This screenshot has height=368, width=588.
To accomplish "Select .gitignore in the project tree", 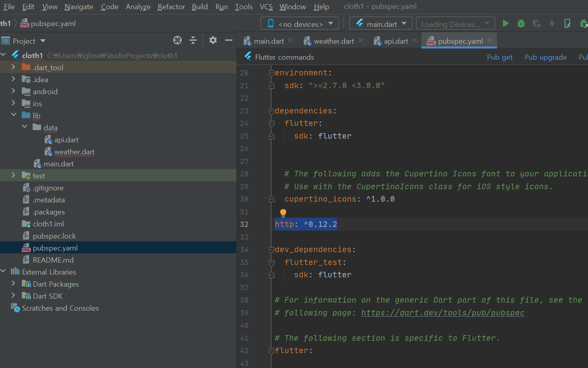I will click(x=48, y=188).
